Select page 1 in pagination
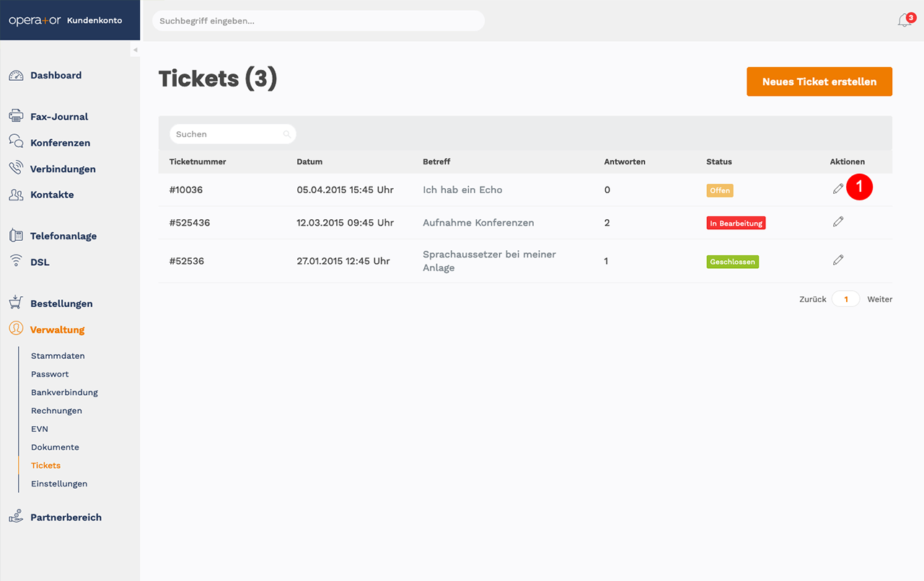The height and width of the screenshot is (581, 924). [x=846, y=299]
